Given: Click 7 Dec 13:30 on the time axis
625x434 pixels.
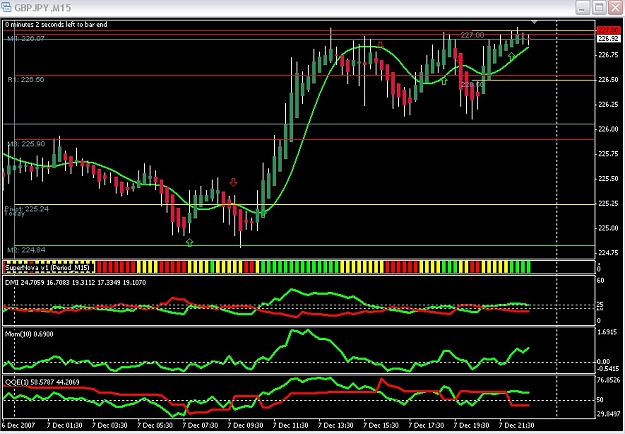Looking at the screenshot, I should tap(336, 425).
